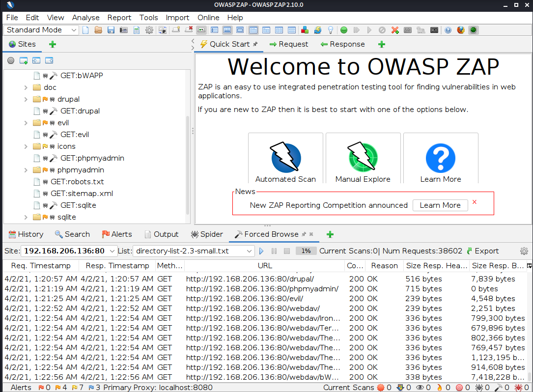Image resolution: width=533 pixels, height=392 pixels.
Task: Click the Export button in Forced Browse
Action: click(483, 251)
